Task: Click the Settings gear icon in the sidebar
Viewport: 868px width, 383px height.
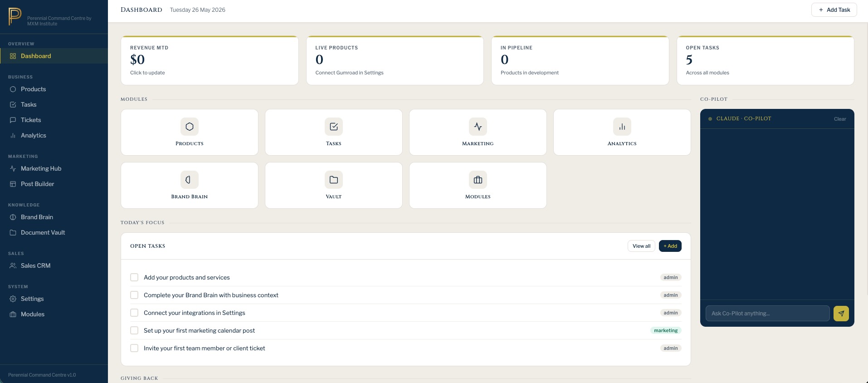Action: 13,299
